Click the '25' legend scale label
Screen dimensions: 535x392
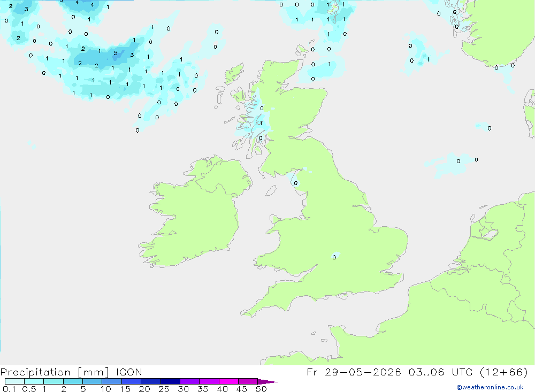point(164,389)
